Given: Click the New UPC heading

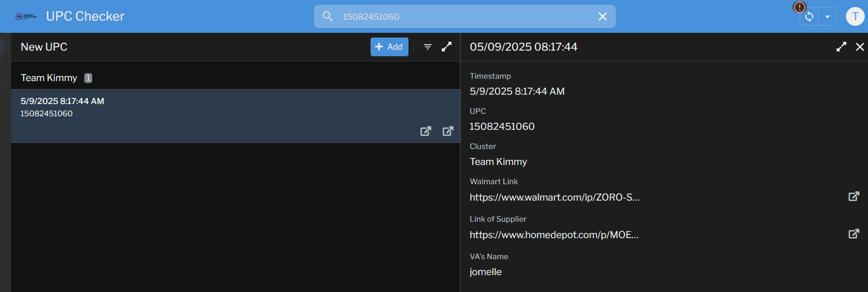Looking at the screenshot, I should tap(44, 47).
